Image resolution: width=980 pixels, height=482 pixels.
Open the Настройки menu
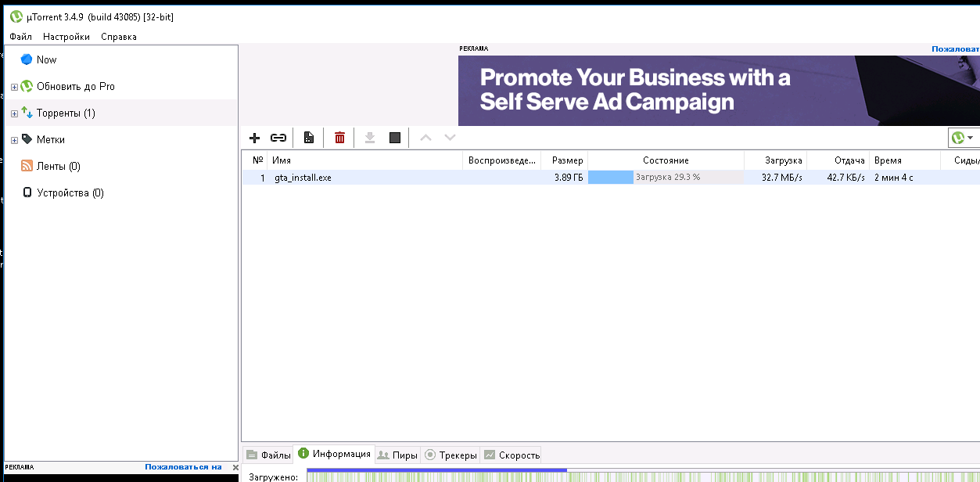click(x=66, y=37)
